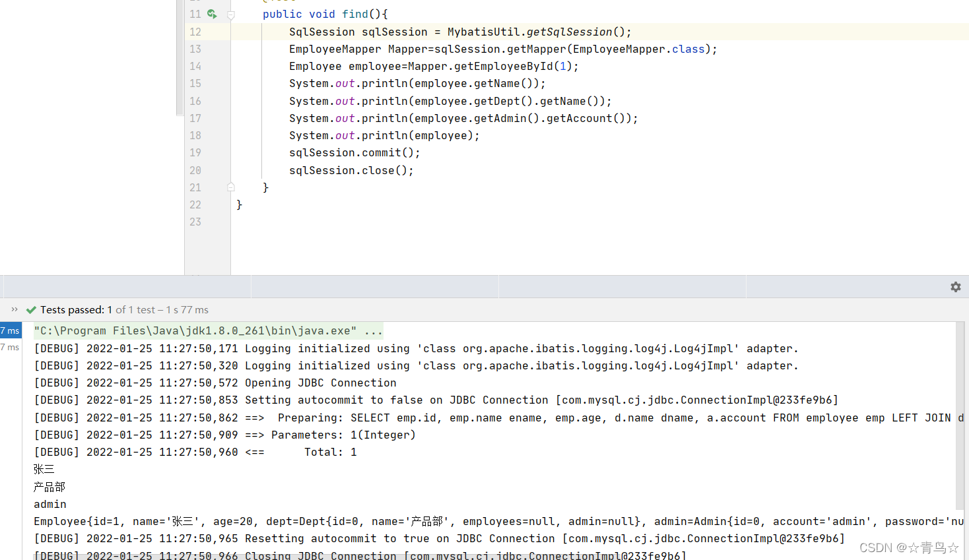Click line number 12 in gutter
The height and width of the screenshot is (560, 969).
pos(195,32)
